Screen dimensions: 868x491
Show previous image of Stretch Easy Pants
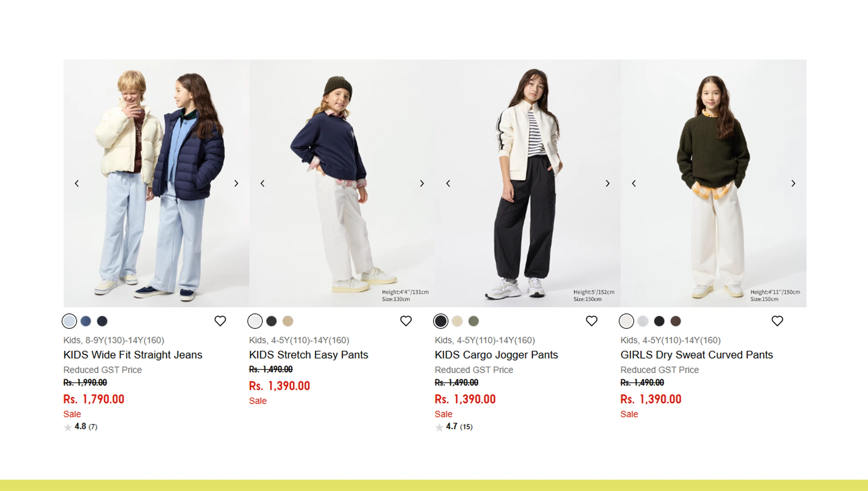(x=262, y=184)
